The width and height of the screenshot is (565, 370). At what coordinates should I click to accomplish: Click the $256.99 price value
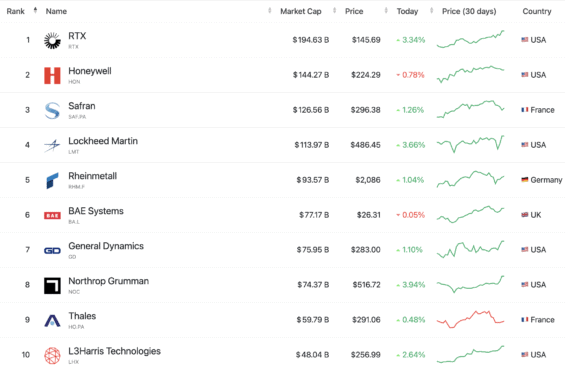coord(366,355)
